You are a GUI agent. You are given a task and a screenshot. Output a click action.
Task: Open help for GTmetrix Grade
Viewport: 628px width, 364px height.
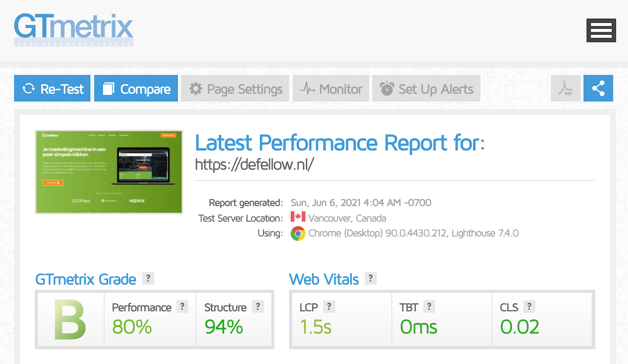tap(148, 278)
